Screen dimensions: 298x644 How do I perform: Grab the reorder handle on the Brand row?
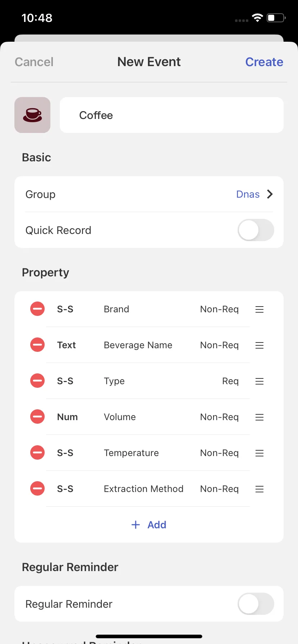click(259, 309)
